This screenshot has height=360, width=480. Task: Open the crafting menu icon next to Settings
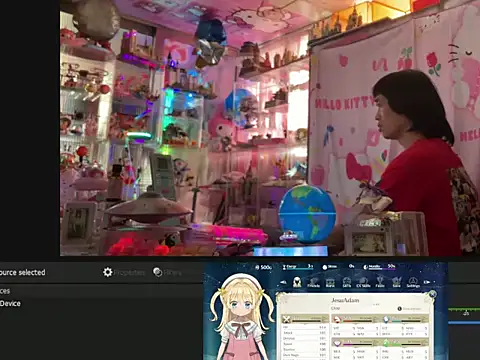click(x=396, y=282)
